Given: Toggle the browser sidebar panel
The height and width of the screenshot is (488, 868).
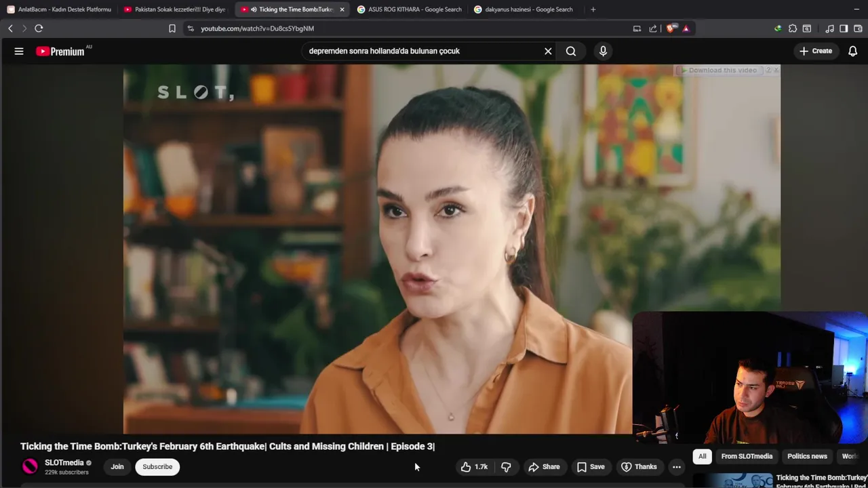Looking at the screenshot, I should pos(844,28).
